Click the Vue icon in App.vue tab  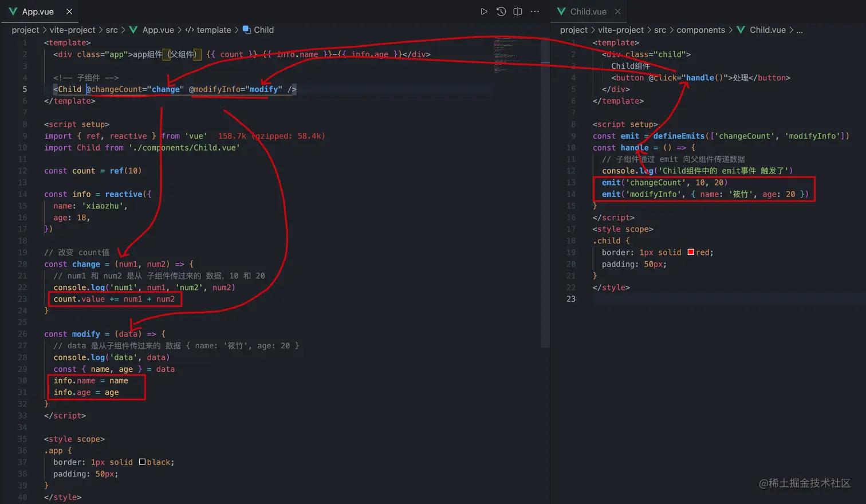[13, 11]
